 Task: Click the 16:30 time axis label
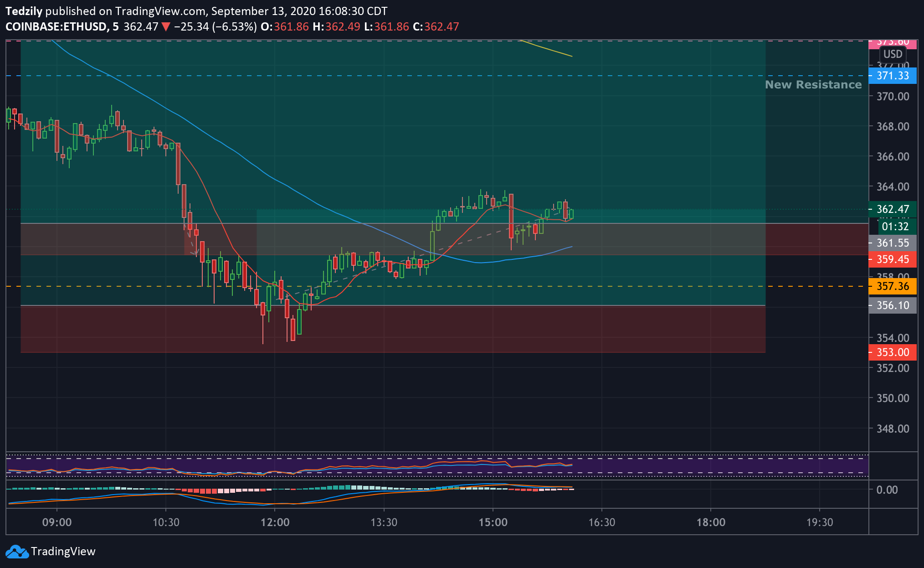pyautogui.click(x=601, y=522)
